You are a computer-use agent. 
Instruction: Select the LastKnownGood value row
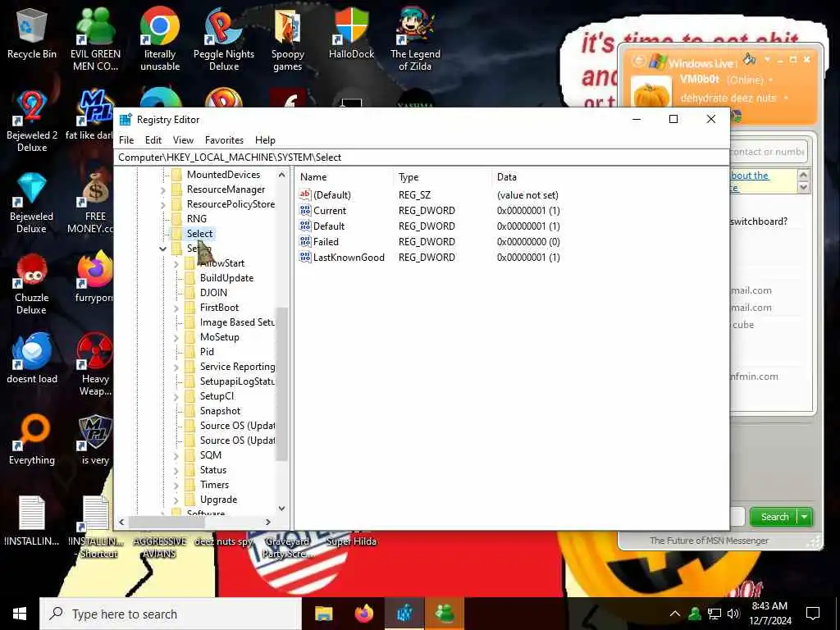[x=430, y=257]
